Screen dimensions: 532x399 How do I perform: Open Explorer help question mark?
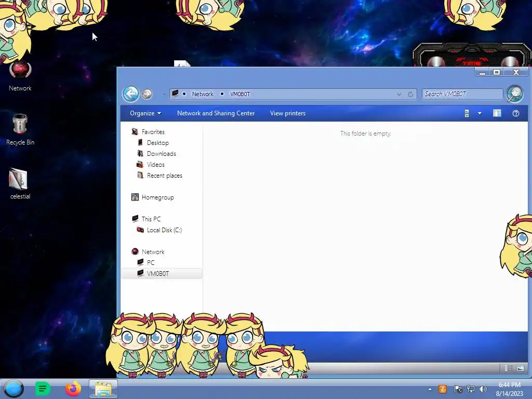516,113
